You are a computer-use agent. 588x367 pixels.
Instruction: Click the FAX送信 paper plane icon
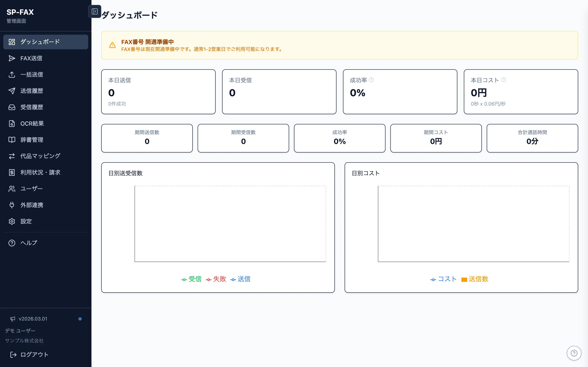[12, 58]
